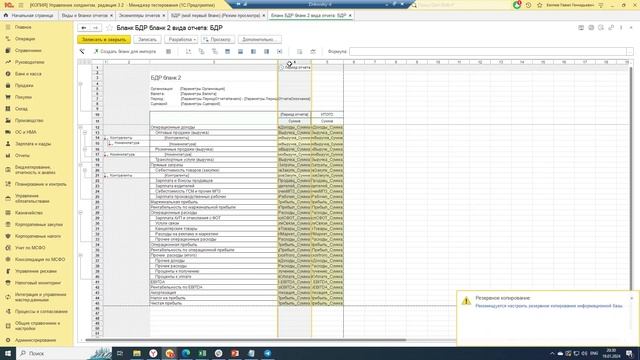Screen dimensions: 640x360
Task: Open the history clock icon in title bar
Action: point(529,5)
